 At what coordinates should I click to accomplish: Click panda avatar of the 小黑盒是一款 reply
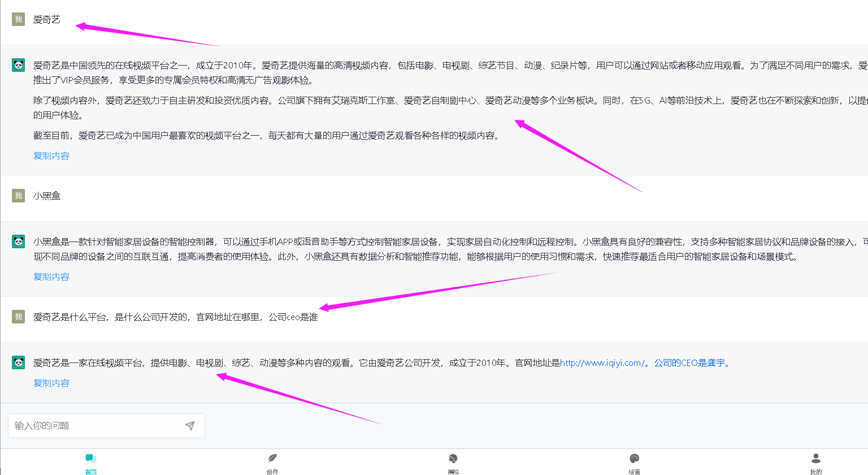pyautogui.click(x=19, y=241)
